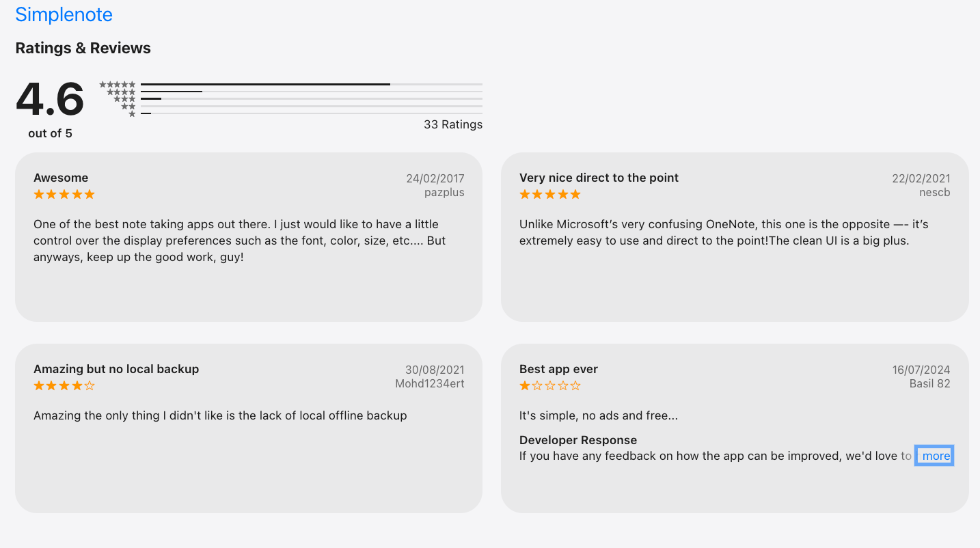Click the first star of the Best app ever review
980x548 pixels.
(x=523, y=385)
